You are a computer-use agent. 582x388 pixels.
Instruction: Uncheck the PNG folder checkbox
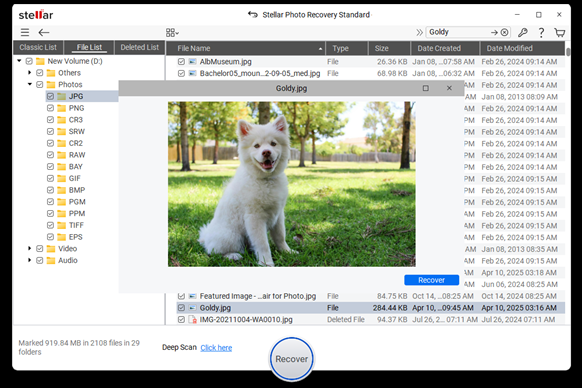pyautogui.click(x=50, y=108)
